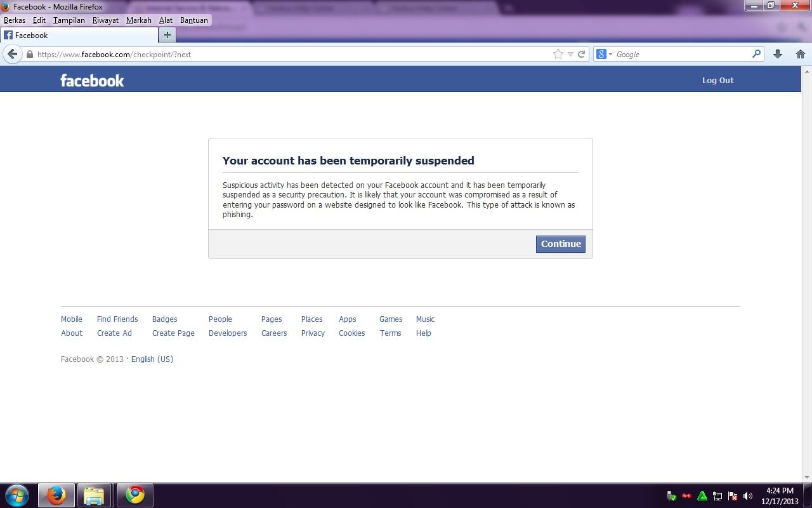Click the bookmark star icon in address bar
Screen dimensions: 812x508
point(558,54)
